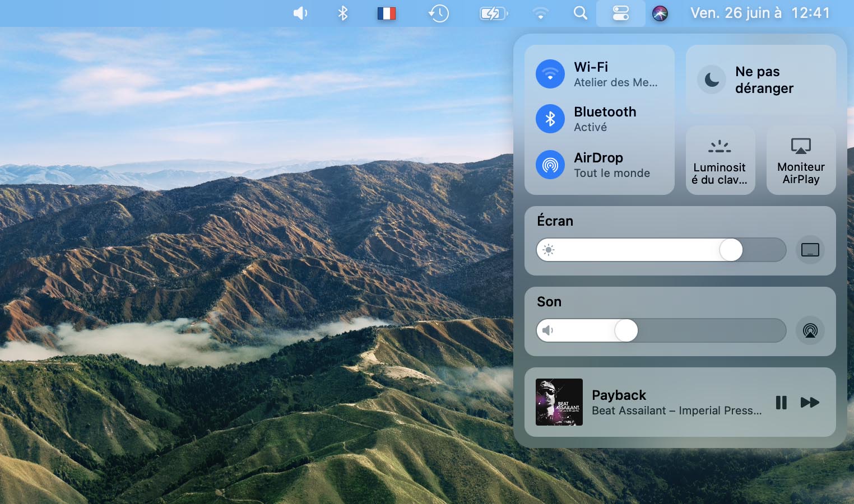Open the volume menu bar icon

coord(300,13)
